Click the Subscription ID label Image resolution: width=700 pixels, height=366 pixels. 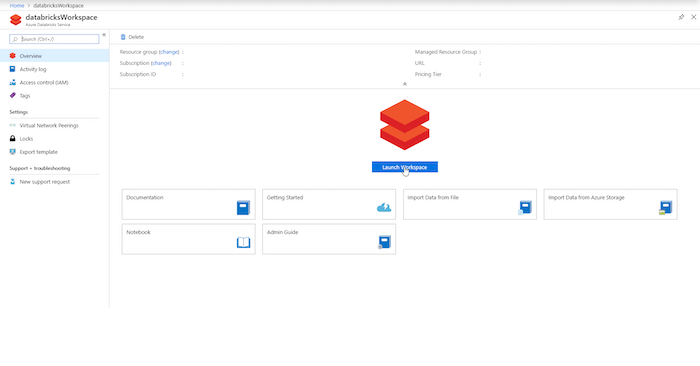click(x=138, y=74)
